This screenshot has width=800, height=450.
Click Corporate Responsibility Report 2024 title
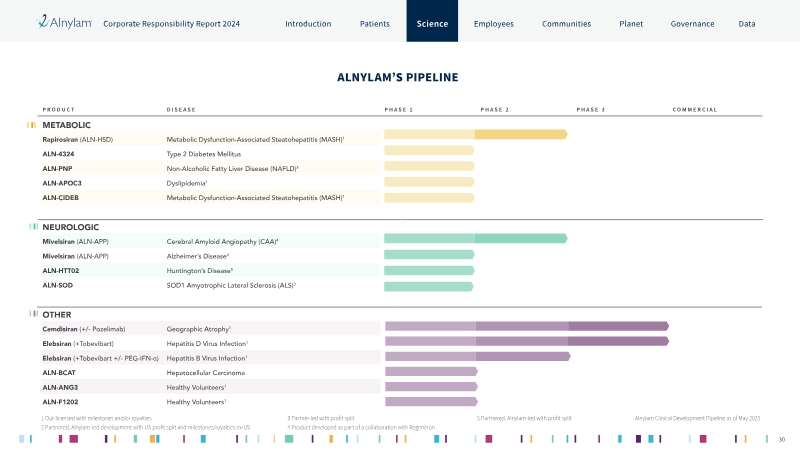point(171,23)
